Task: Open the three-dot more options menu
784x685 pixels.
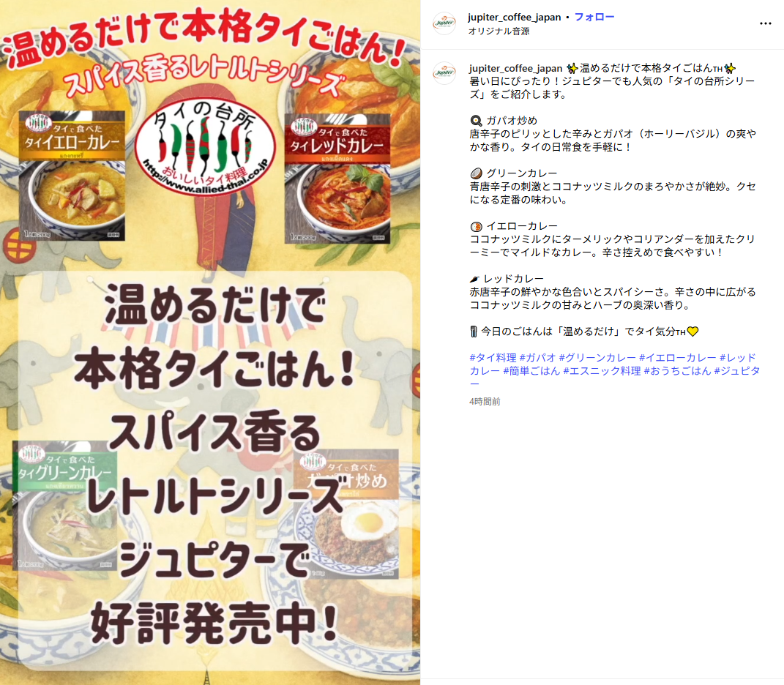Action: pos(765,23)
